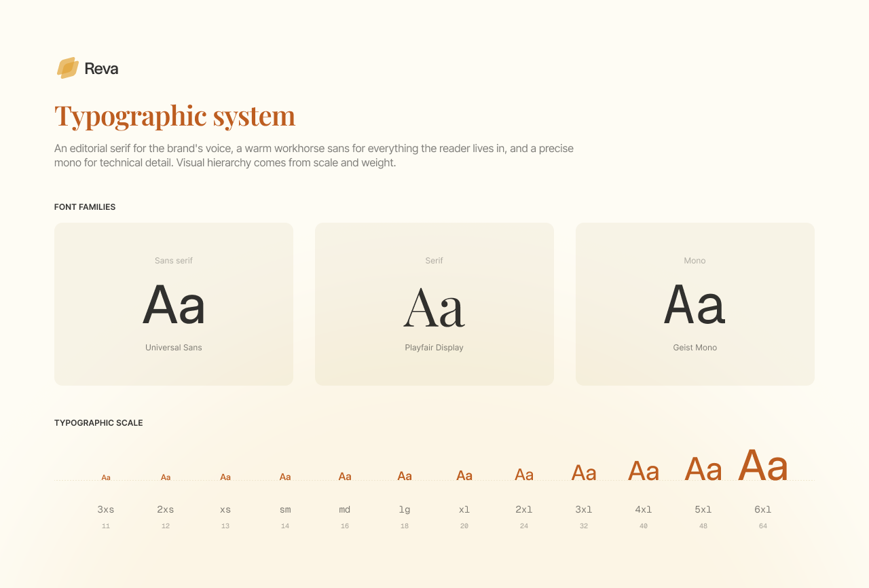The width and height of the screenshot is (869, 588).
Task: Select the Typographic system heading
Action: [174, 115]
